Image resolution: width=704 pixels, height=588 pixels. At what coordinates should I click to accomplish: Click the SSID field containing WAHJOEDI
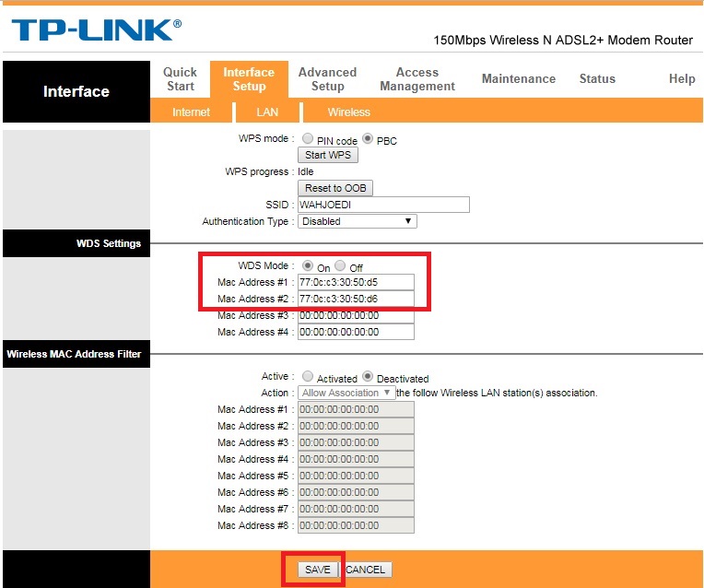point(384,205)
